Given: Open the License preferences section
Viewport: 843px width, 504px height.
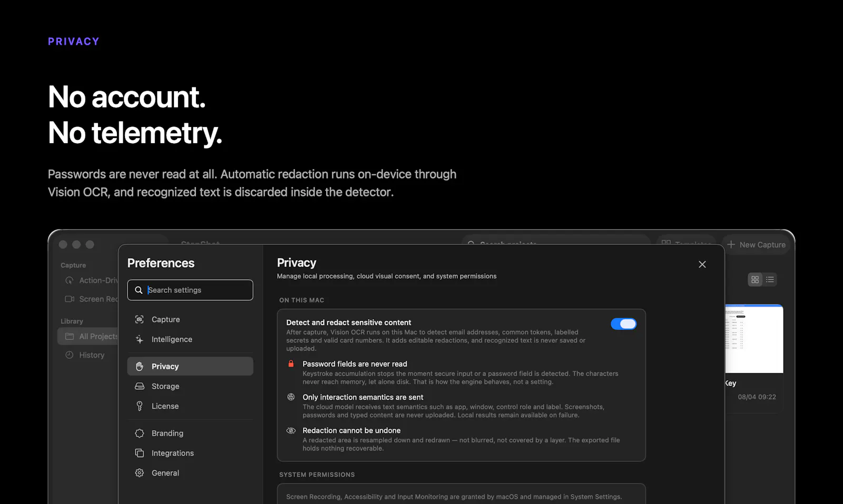Looking at the screenshot, I should 190,407.
